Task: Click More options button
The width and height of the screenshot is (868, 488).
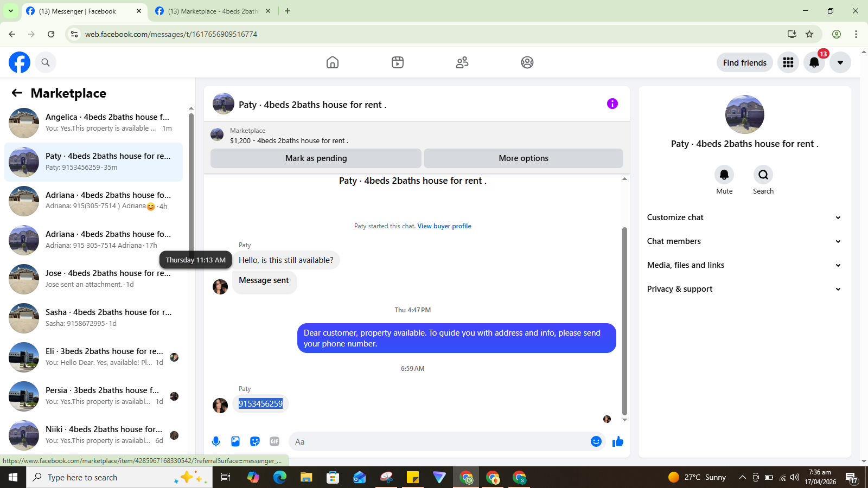Action: click(524, 158)
